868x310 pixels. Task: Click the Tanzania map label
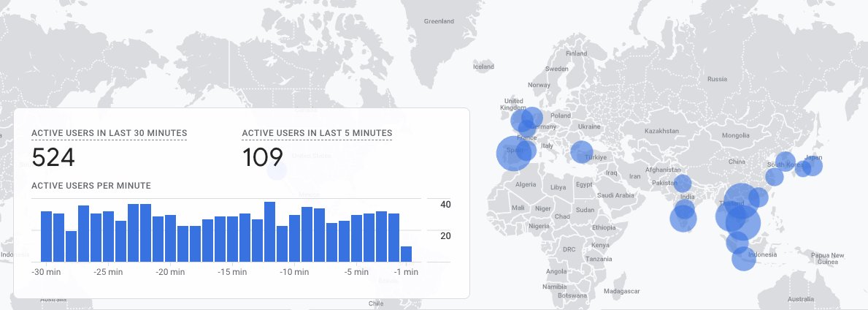point(599,259)
